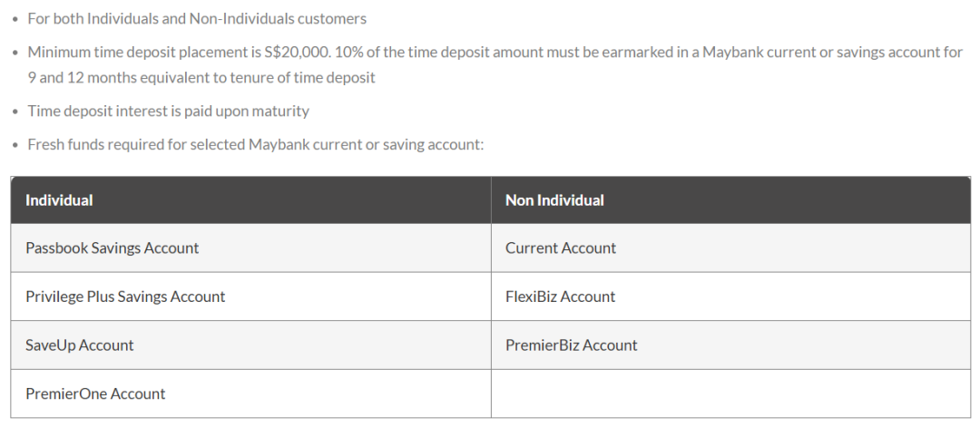Click the empty cell under PremierBiz Account

tap(730, 393)
